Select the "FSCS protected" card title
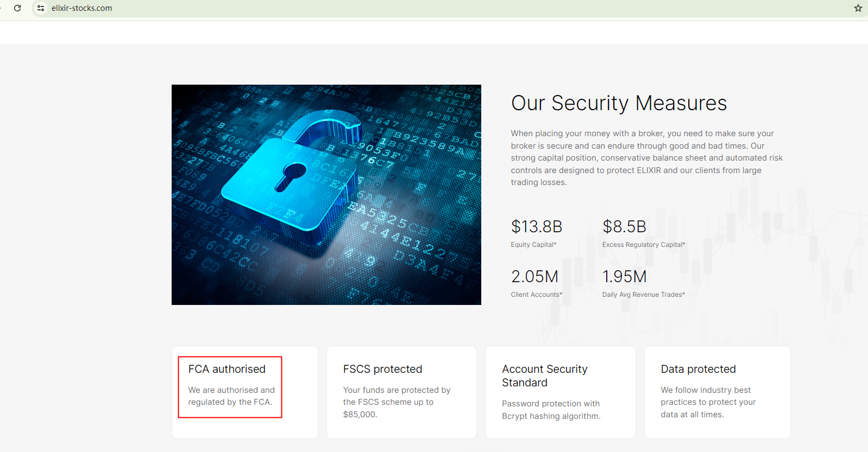The height and width of the screenshot is (452, 868). [382, 369]
